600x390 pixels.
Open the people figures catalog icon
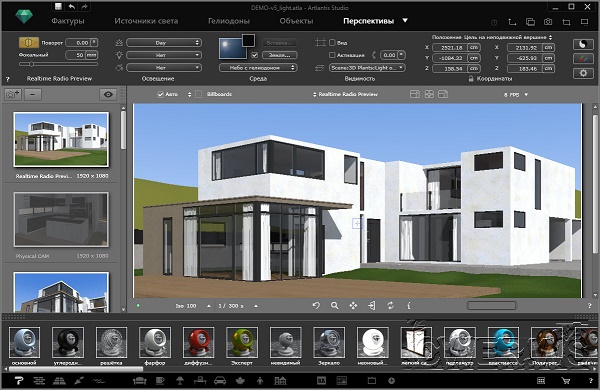click(260, 380)
